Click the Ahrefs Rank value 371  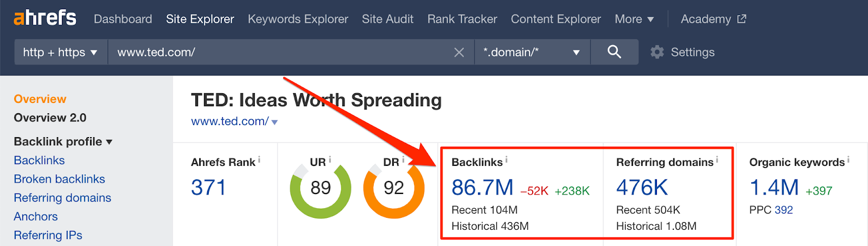point(208,187)
